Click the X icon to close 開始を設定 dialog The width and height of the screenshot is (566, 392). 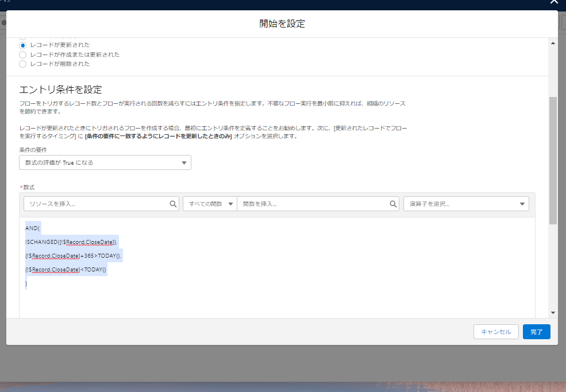[x=553, y=2]
